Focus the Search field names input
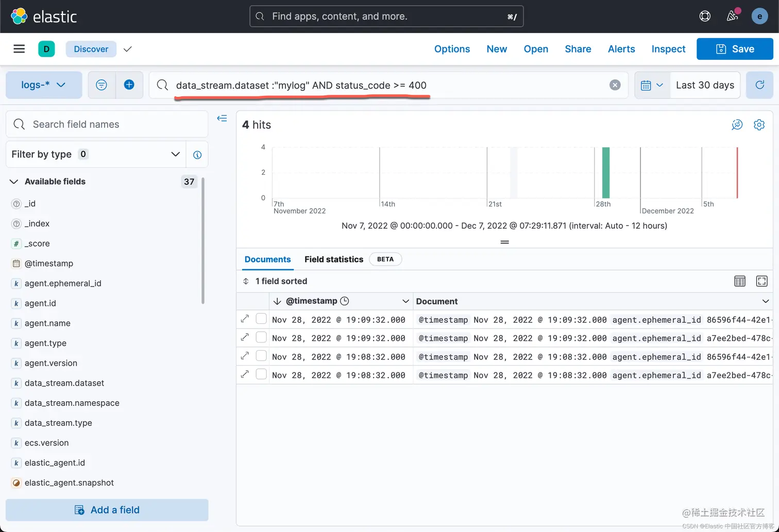Screen dimensions: 779x532 [x=107, y=124]
